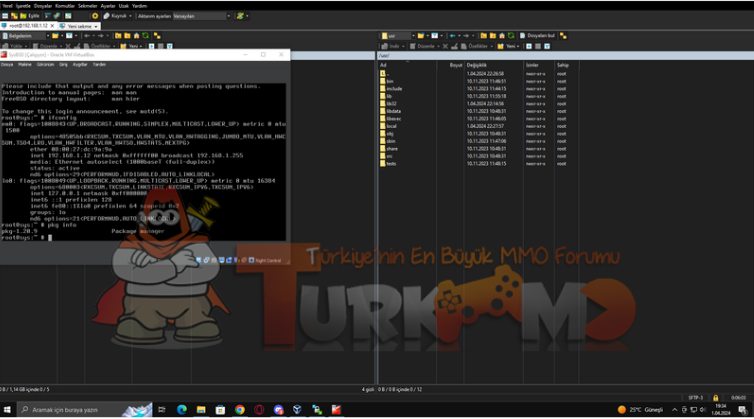Image resolution: width=754 pixels, height=419 pixels.
Task: Click the taskbar search box
Action: [x=85, y=410]
